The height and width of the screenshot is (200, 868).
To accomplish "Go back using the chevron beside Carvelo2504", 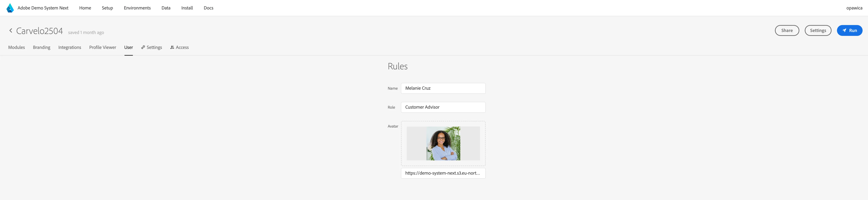I will pyautogui.click(x=11, y=31).
